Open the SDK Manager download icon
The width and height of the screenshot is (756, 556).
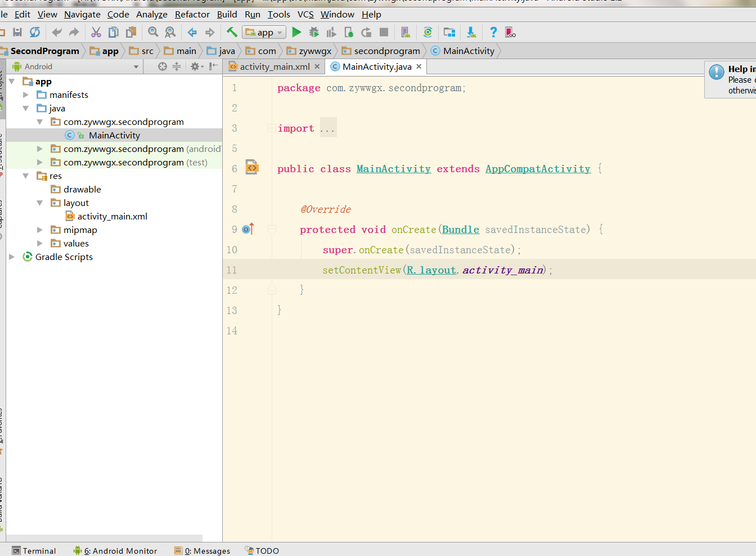471,33
